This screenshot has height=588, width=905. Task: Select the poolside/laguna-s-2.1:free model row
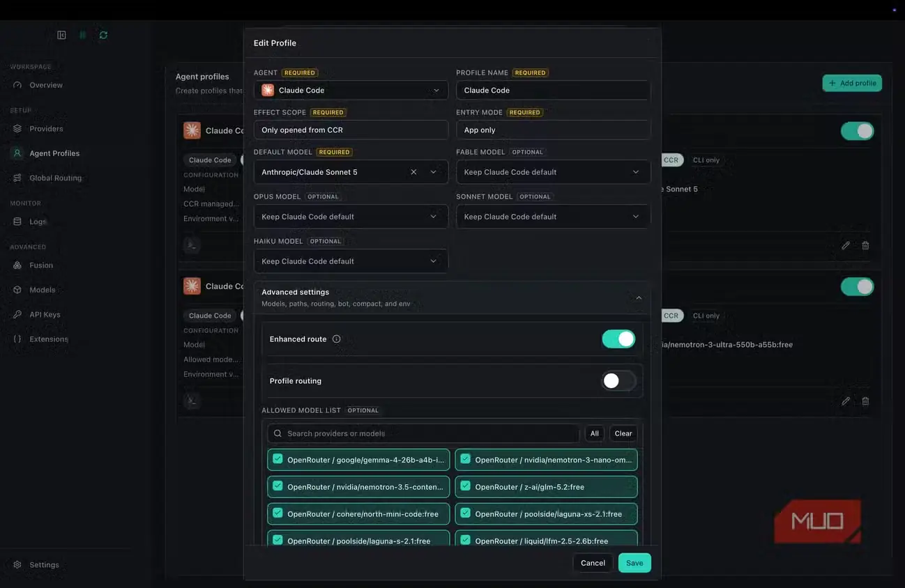[358, 539]
